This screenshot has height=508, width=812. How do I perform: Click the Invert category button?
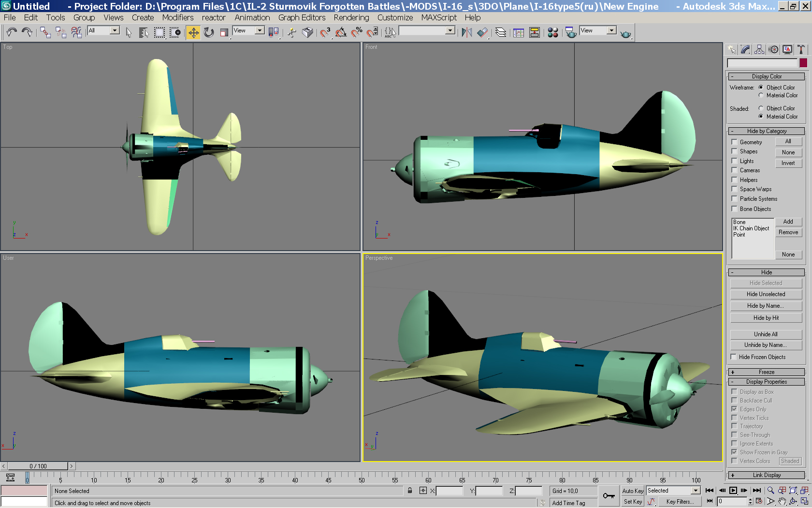788,163
